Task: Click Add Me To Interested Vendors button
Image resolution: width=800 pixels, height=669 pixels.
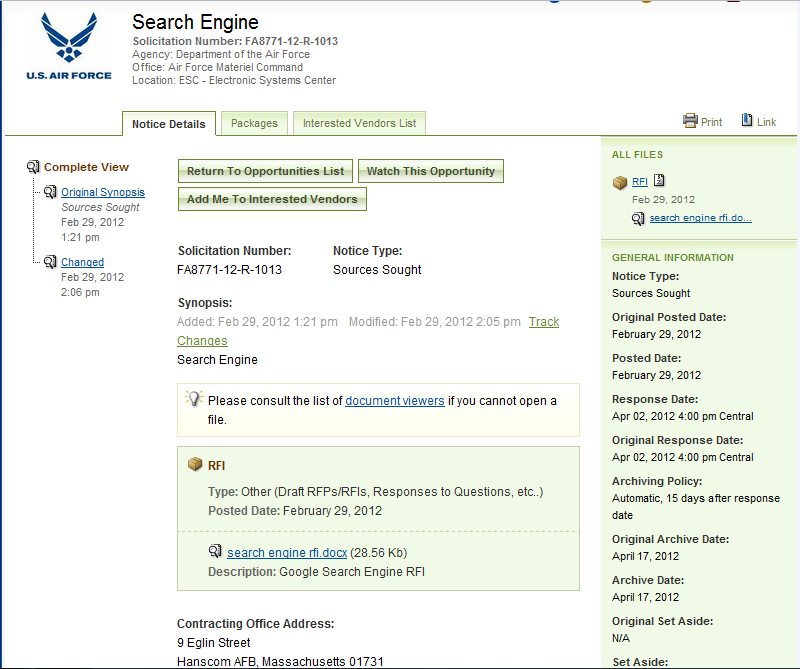Action: point(272,199)
